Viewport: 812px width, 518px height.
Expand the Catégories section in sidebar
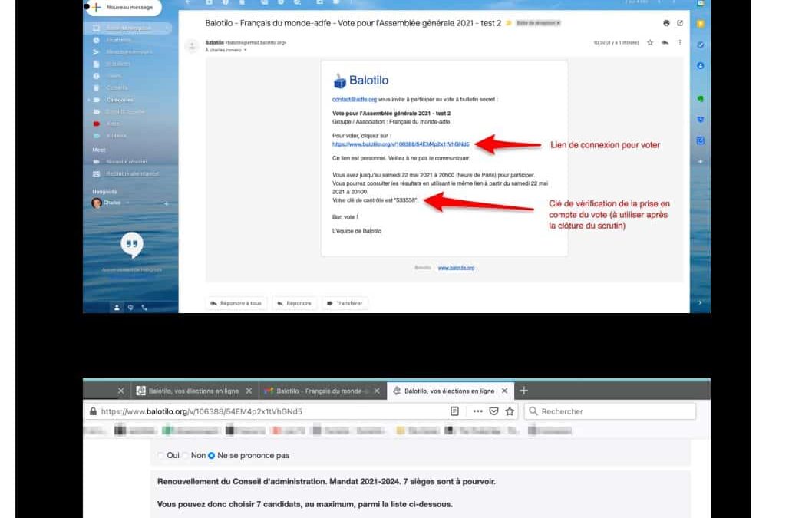(x=89, y=100)
